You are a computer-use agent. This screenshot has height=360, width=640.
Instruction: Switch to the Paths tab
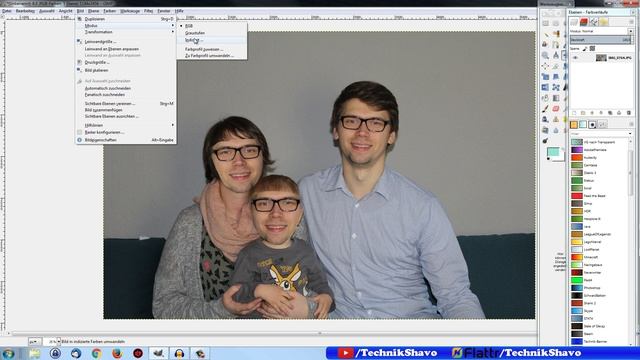point(593,22)
